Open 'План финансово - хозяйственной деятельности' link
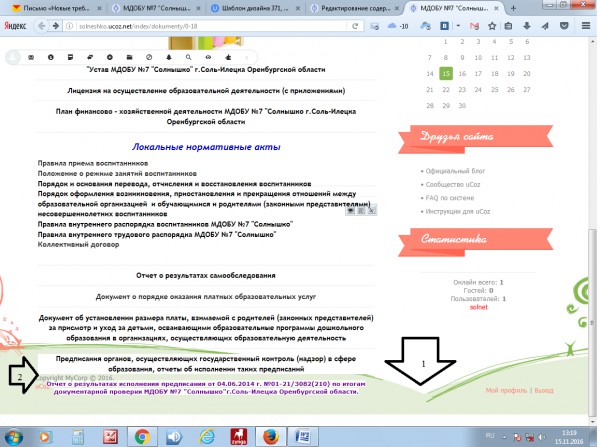 pos(206,117)
